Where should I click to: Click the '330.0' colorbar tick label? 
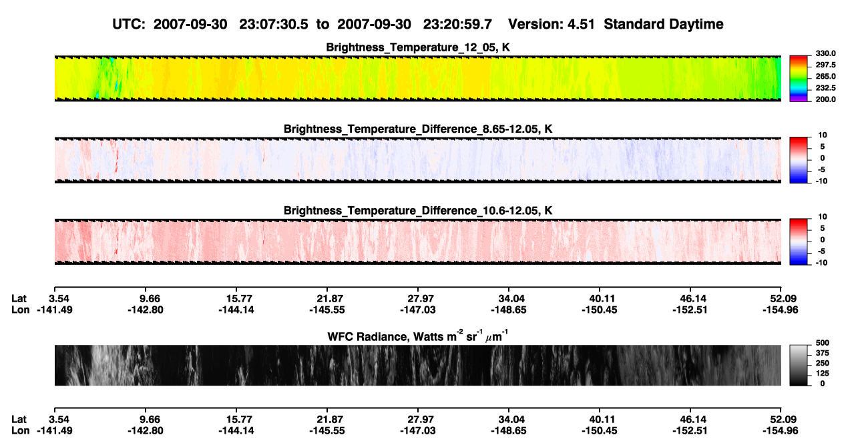pyautogui.click(x=826, y=54)
